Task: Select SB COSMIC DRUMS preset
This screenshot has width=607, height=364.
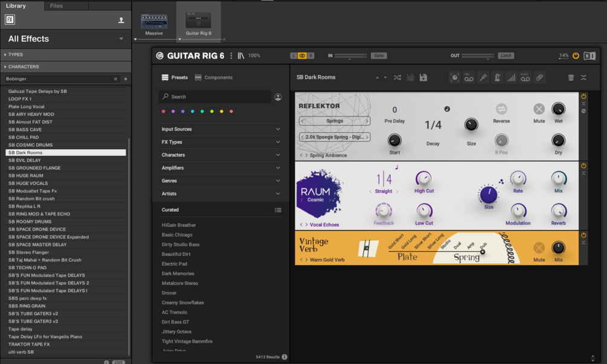Action: [x=65, y=145]
